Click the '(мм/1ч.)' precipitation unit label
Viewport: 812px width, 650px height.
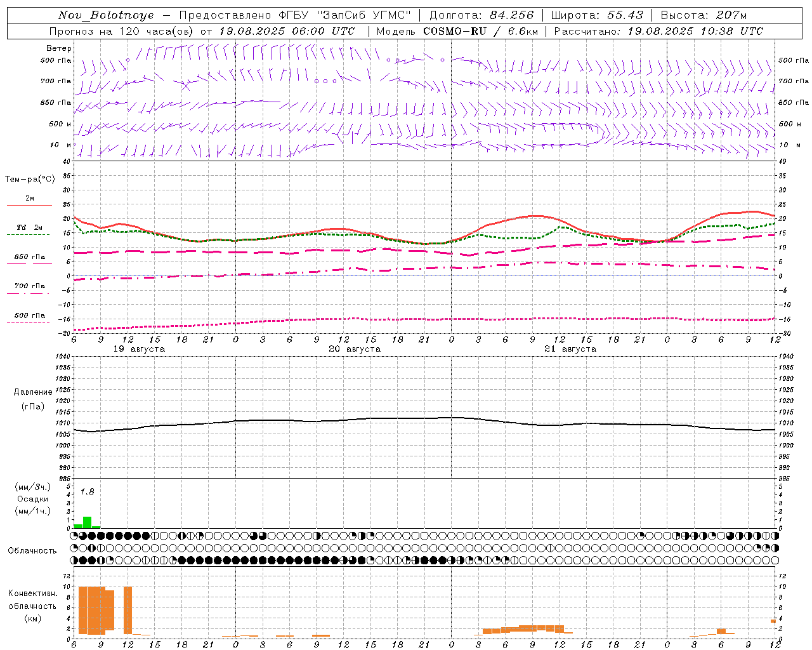[32, 511]
